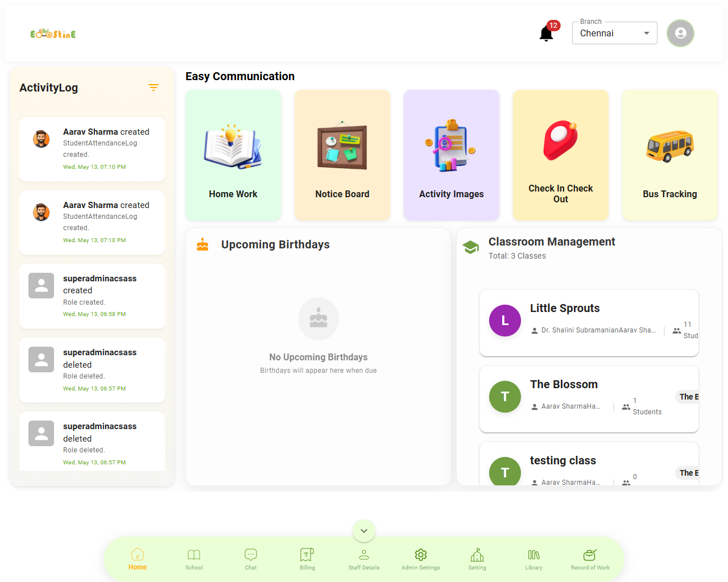Image resolution: width=728 pixels, height=582 pixels.
Task: Click the Easy Communication heading
Action: point(240,76)
